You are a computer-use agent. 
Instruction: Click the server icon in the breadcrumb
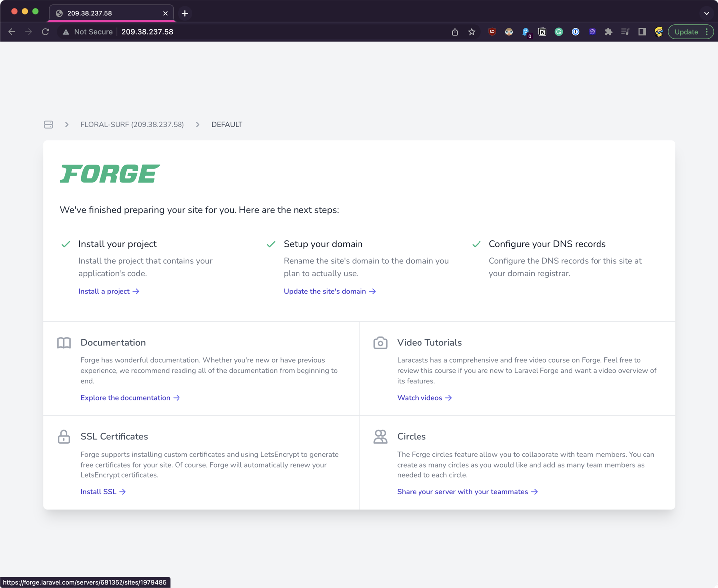[48, 125]
